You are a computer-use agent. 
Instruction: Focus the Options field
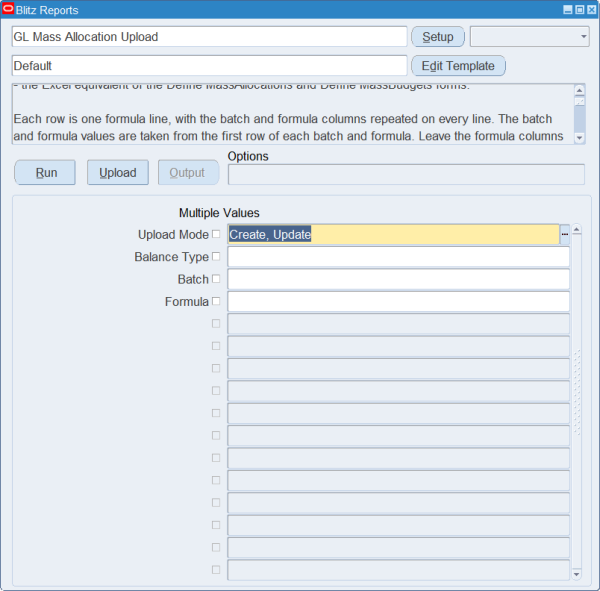coord(406,175)
